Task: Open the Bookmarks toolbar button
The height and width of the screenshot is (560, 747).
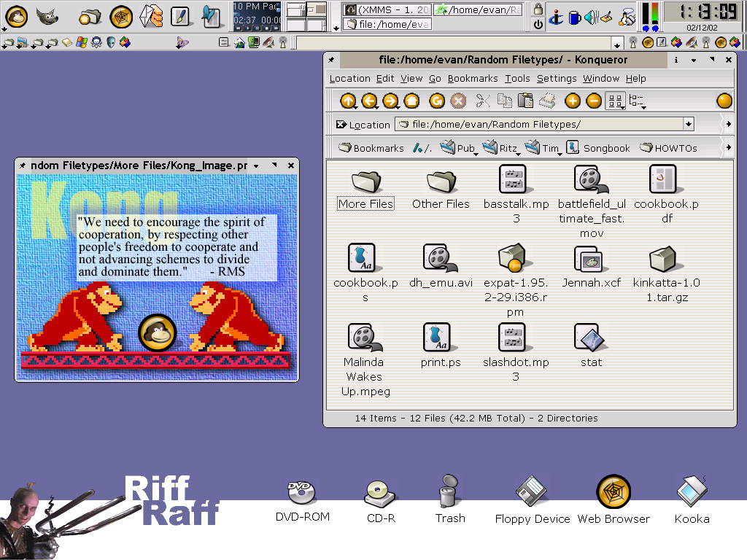Action: coord(371,148)
